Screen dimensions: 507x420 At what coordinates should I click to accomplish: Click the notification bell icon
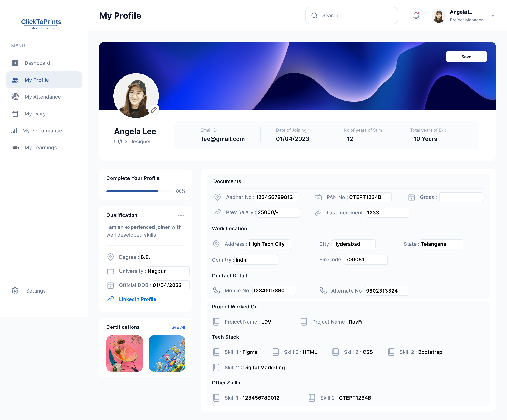[x=416, y=15]
